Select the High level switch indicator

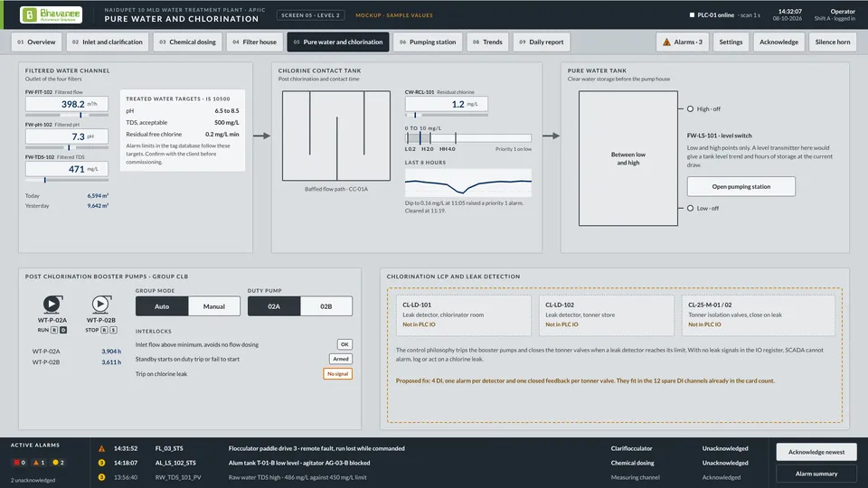tap(690, 109)
